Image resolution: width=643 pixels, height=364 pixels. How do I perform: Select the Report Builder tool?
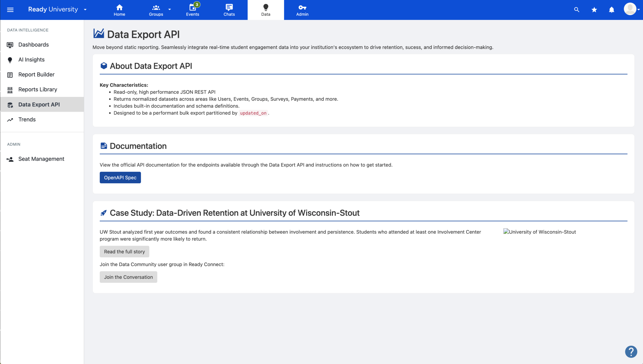(x=36, y=74)
